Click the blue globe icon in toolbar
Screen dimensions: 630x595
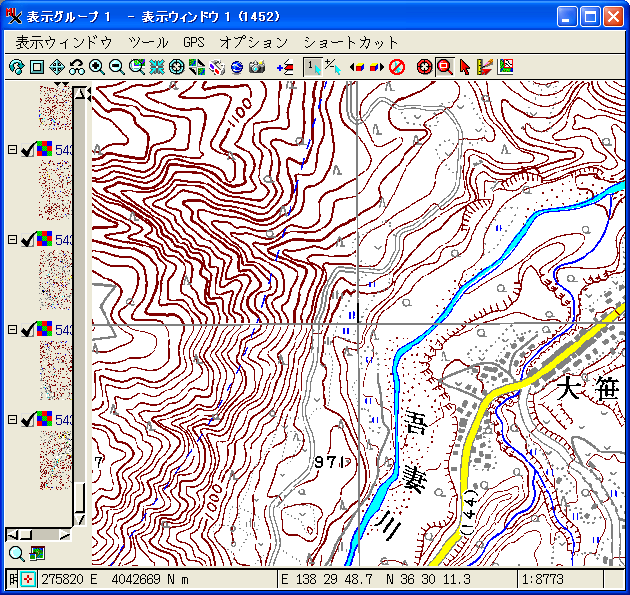click(237, 67)
